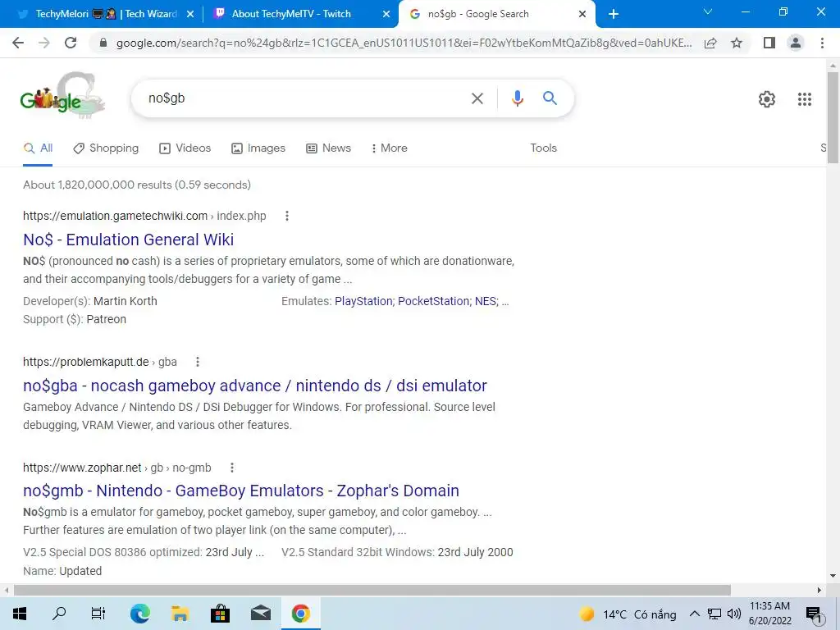Open the Windows Start menu

[x=20, y=614]
